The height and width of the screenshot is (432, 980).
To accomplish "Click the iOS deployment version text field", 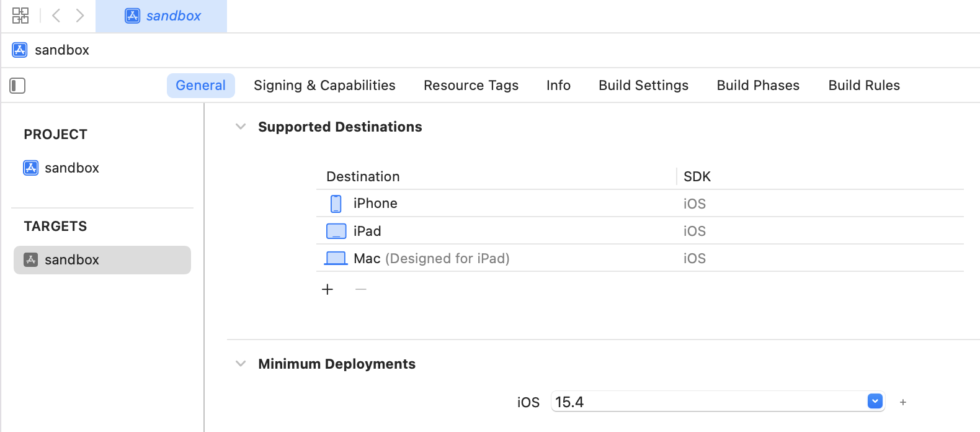I will (707, 402).
